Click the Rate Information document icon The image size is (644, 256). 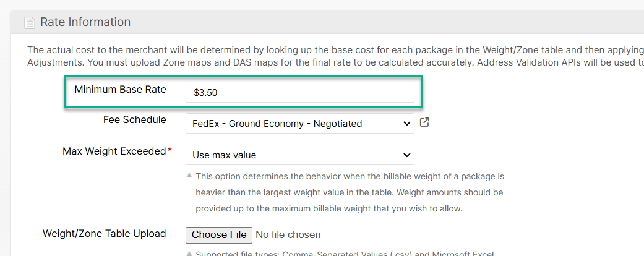pos(29,23)
